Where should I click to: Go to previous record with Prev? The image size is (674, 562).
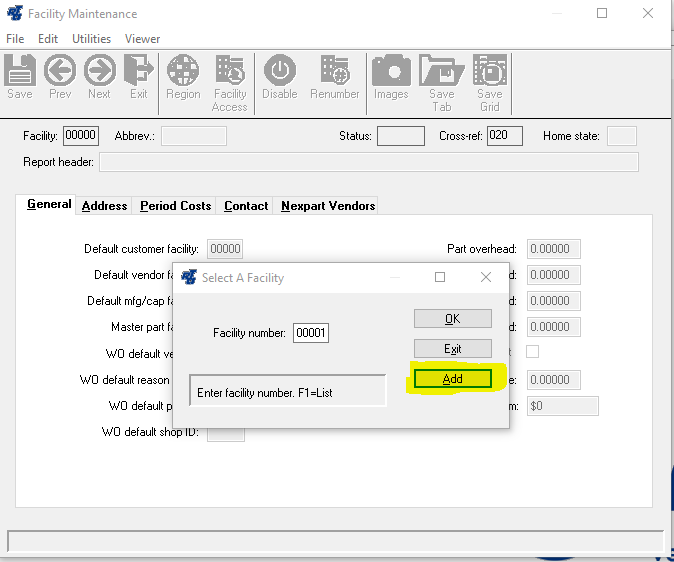(x=60, y=77)
